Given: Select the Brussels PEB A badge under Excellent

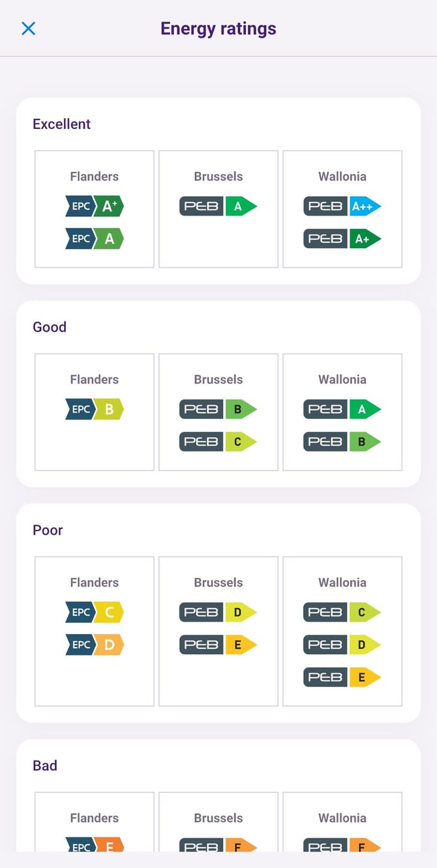Looking at the screenshot, I should tap(218, 207).
